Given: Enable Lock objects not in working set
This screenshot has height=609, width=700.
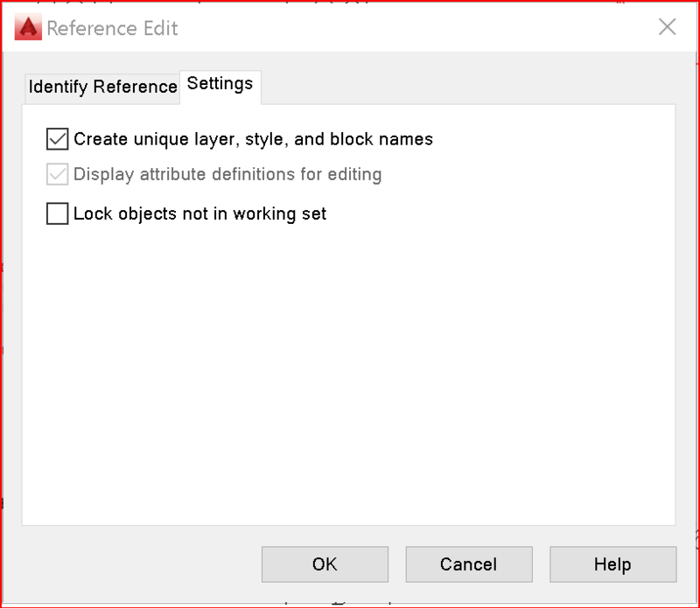Looking at the screenshot, I should tap(57, 213).
